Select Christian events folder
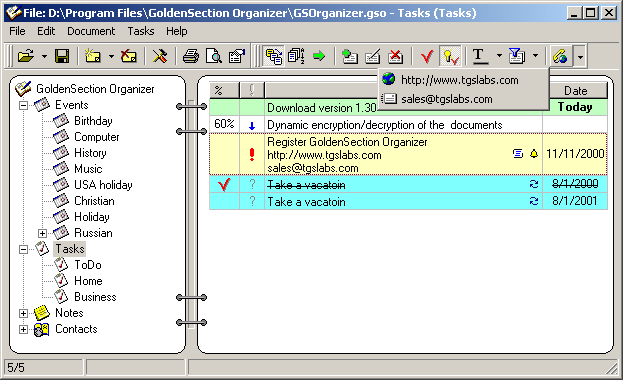Image resolution: width=623 pixels, height=380 pixels. click(x=94, y=201)
